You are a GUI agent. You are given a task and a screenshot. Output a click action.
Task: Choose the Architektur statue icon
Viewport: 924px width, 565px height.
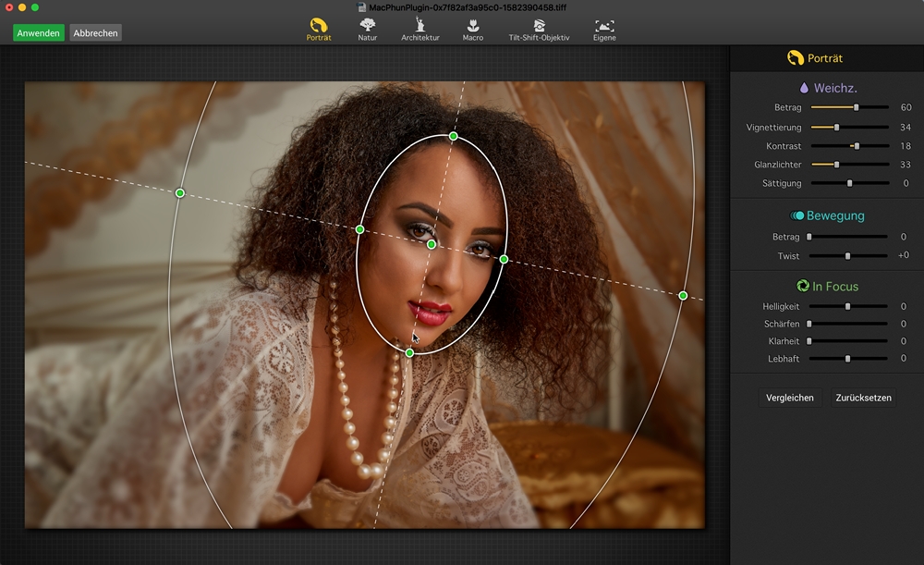[420, 24]
